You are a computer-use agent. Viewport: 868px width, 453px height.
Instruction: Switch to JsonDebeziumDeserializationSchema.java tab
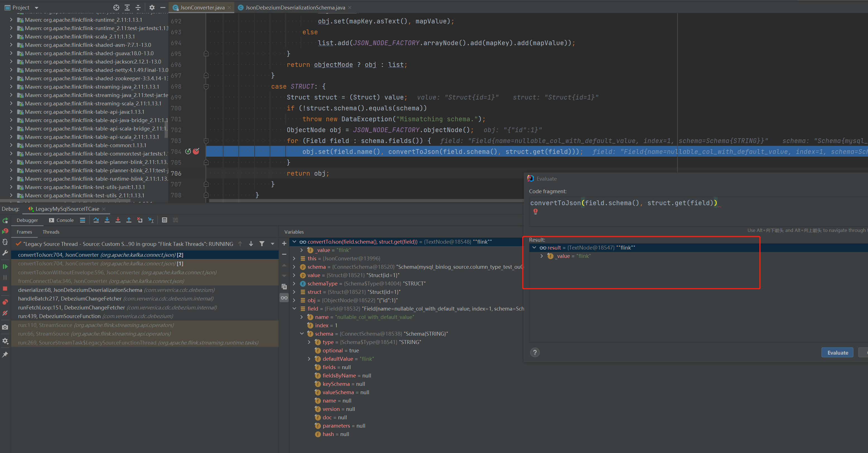point(294,7)
